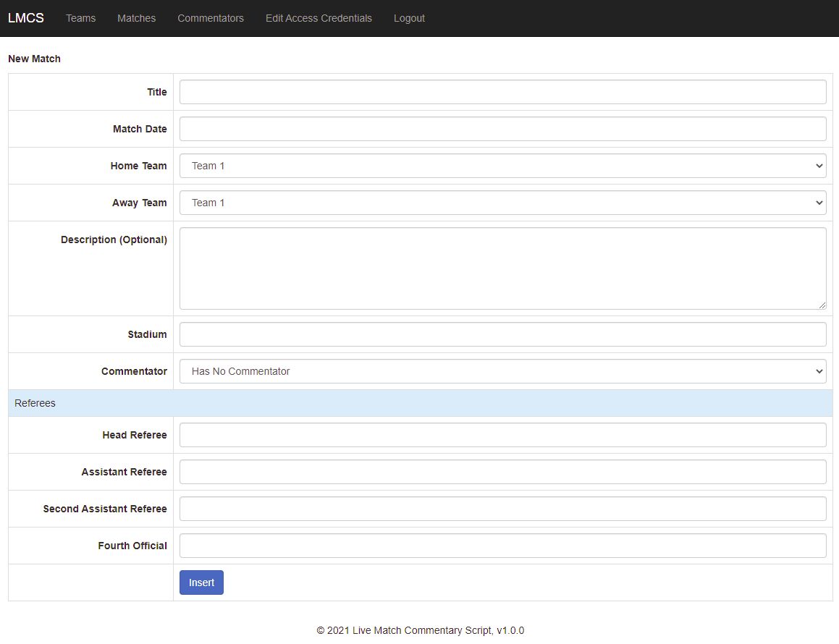Click inside the Description textarea
The width and height of the screenshot is (839, 644).
click(502, 268)
